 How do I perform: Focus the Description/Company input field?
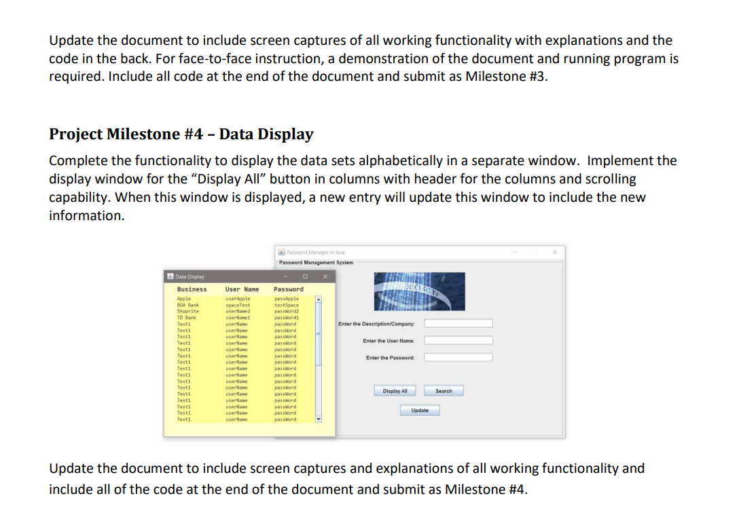point(458,323)
